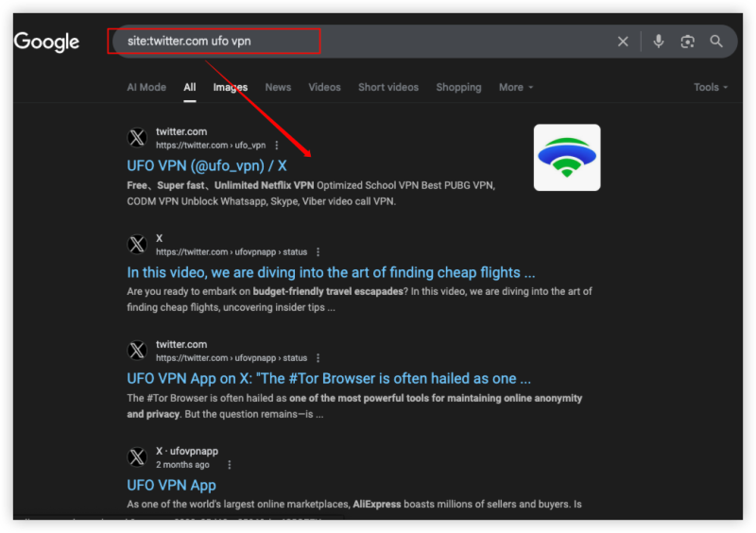Image resolution: width=756 pixels, height=533 pixels.
Task: Click the 'X · ufovpnapp' source label
Action: [187, 451]
